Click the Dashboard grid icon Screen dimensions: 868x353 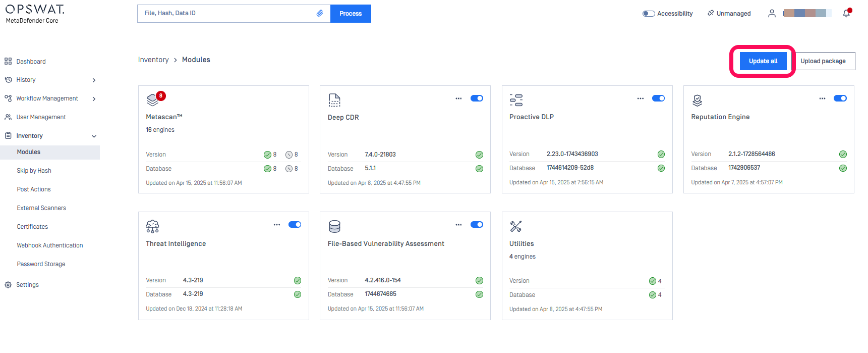click(x=8, y=62)
